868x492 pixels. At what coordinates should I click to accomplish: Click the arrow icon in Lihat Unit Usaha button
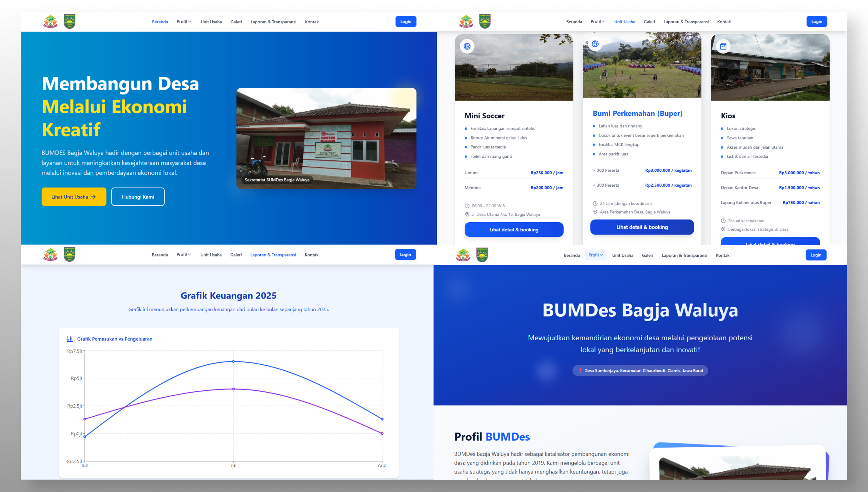point(94,197)
